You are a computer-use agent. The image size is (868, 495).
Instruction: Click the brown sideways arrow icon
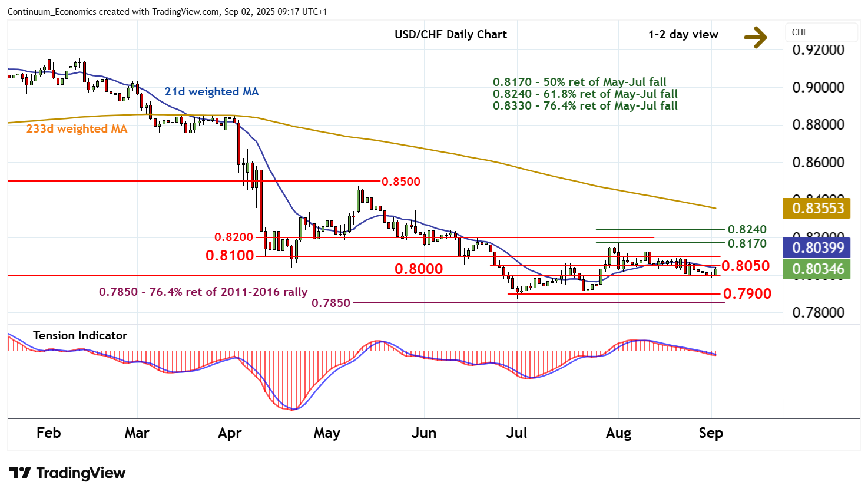coord(756,37)
